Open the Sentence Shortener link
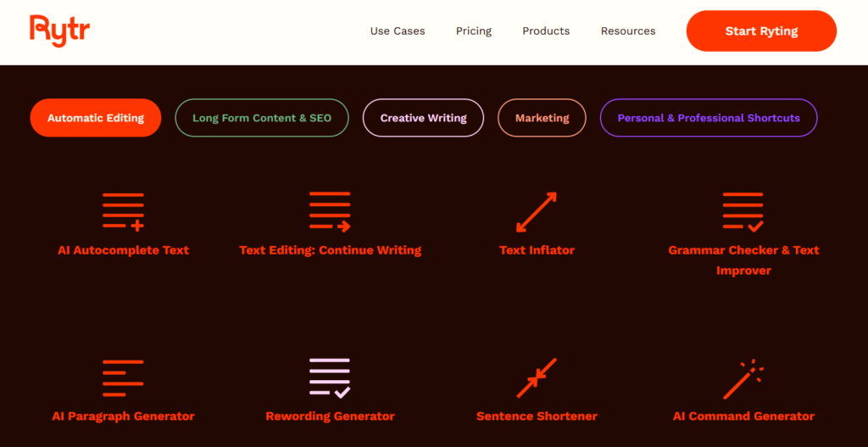The height and width of the screenshot is (447, 868). (x=537, y=416)
